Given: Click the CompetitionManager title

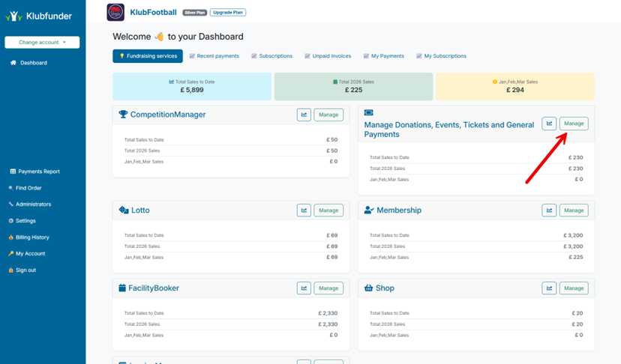Looking at the screenshot, I should click(168, 115).
